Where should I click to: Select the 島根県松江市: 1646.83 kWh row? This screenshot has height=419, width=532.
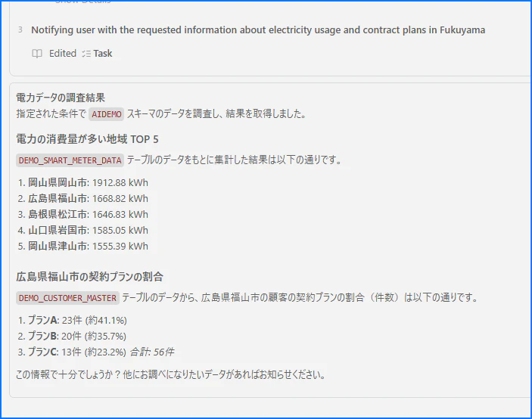(83, 215)
